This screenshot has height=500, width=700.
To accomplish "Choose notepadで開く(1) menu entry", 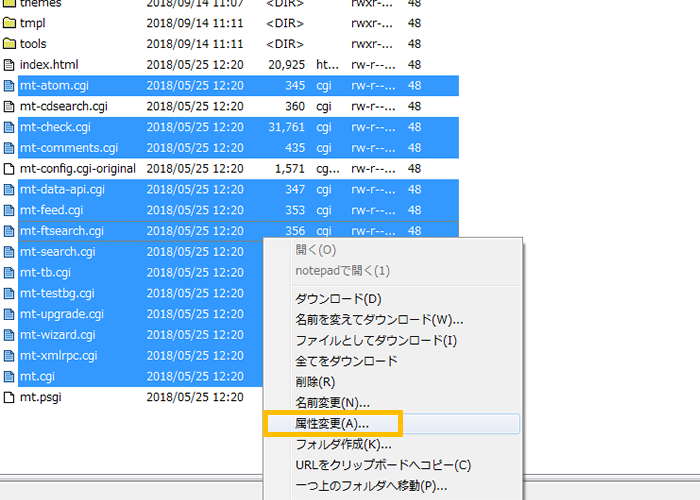I will click(x=342, y=271).
